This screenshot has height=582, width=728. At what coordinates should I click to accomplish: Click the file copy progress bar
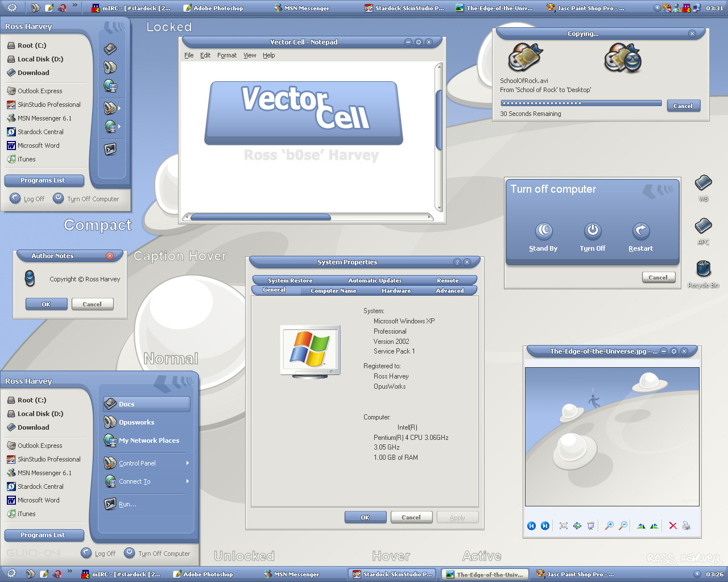click(x=581, y=103)
